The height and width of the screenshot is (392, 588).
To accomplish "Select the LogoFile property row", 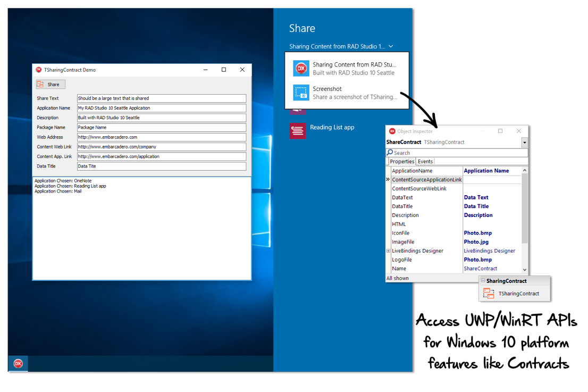I will [x=426, y=260].
